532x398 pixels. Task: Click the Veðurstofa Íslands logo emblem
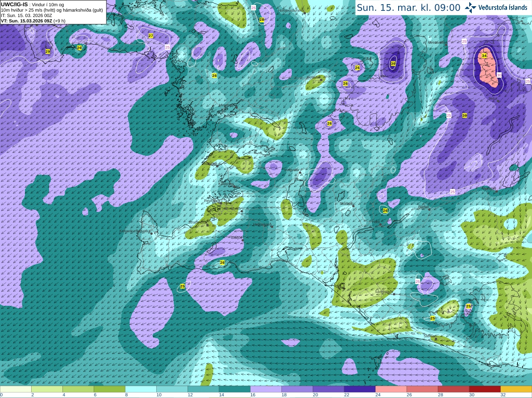coord(470,7)
